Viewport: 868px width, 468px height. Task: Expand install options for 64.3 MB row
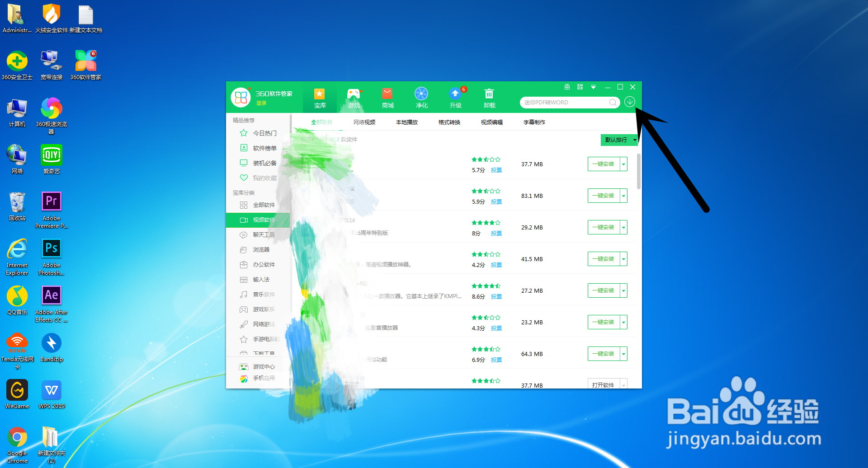(624, 354)
